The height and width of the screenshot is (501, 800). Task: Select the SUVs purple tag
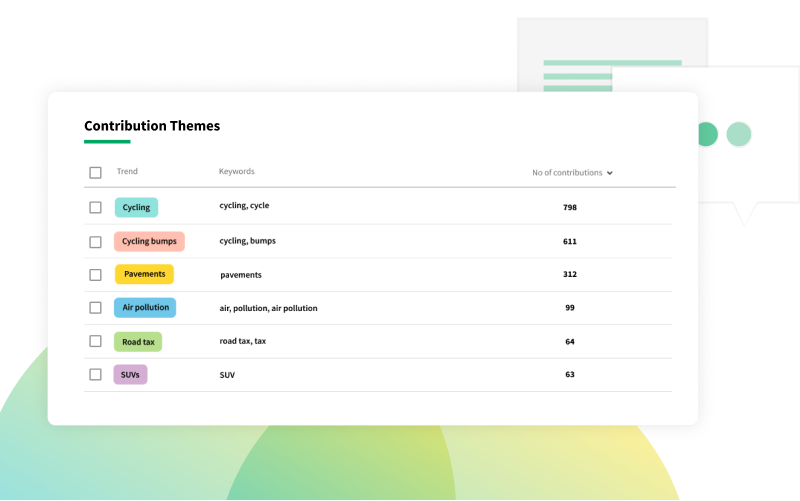[130, 375]
